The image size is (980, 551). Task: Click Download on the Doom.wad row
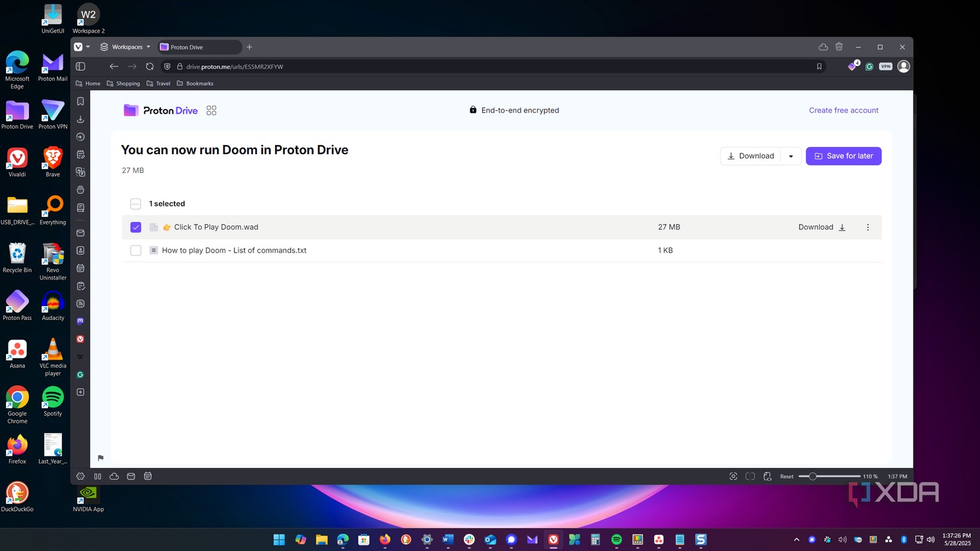pos(822,227)
